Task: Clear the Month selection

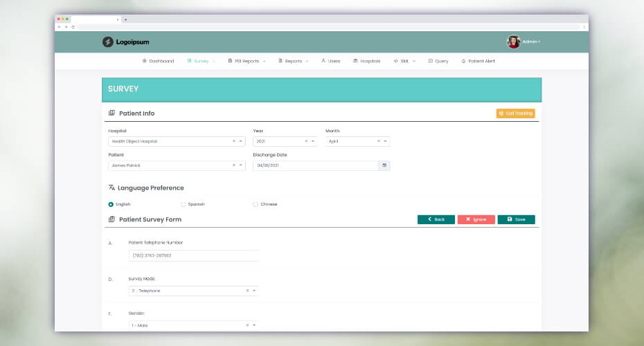Action: 379,141
